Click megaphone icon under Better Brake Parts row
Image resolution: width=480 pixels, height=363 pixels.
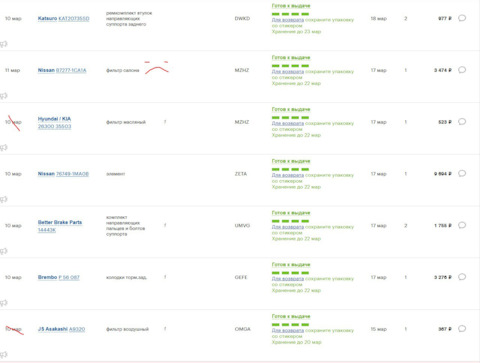pos(4,251)
